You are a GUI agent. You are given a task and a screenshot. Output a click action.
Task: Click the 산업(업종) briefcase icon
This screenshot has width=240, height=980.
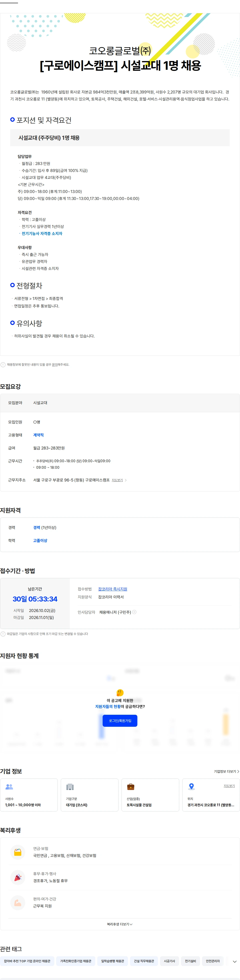tap(130, 786)
